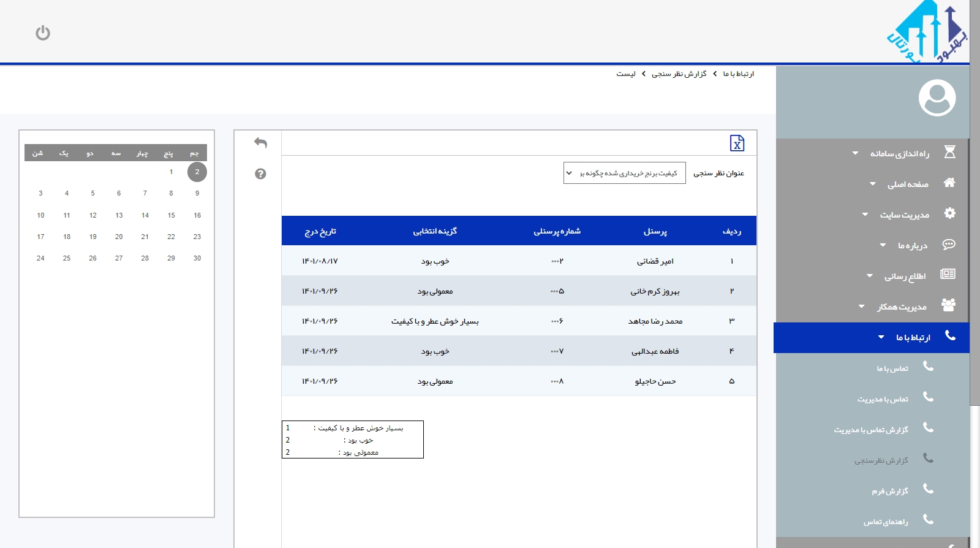Click the Excel export icon
980x548 pixels.
737,143
